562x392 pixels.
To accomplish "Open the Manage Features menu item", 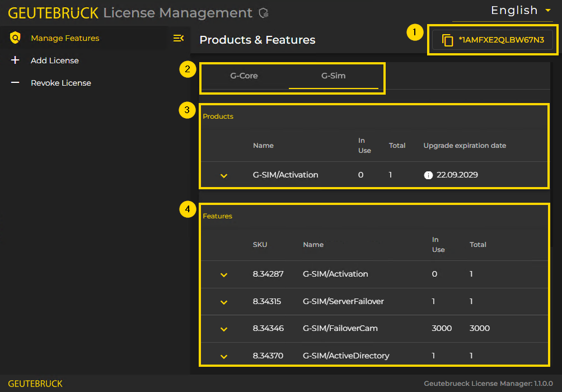I will pyautogui.click(x=65, y=38).
